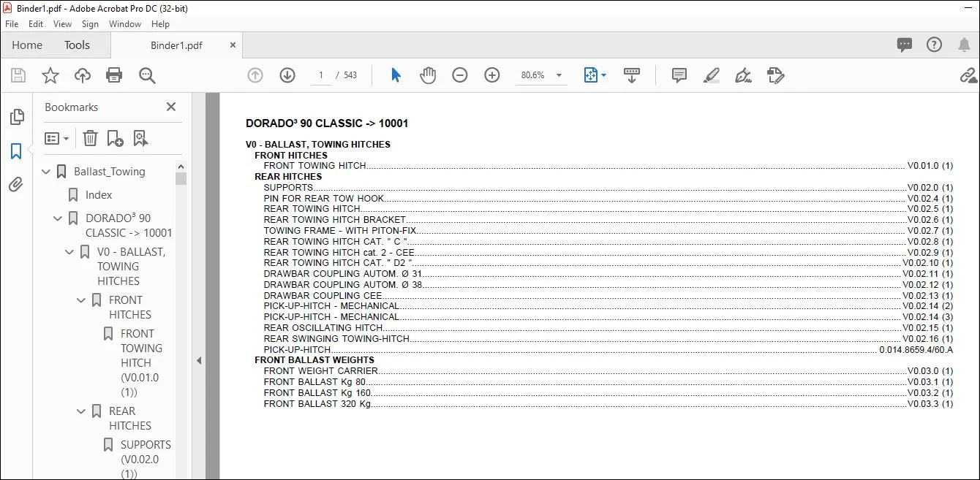Zoom out with the minus icon
This screenshot has width=980, height=480.
[460, 75]
